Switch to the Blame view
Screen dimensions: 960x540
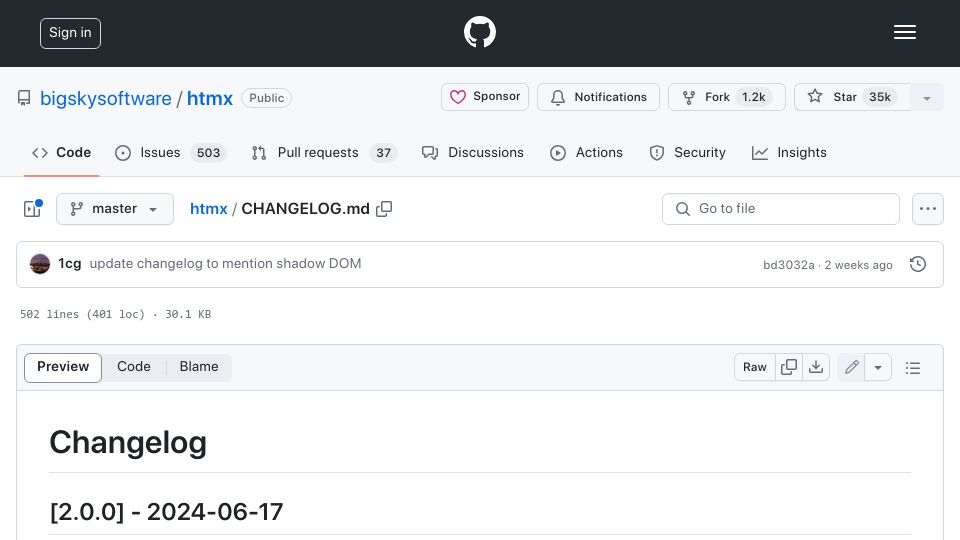click(198, 367)
